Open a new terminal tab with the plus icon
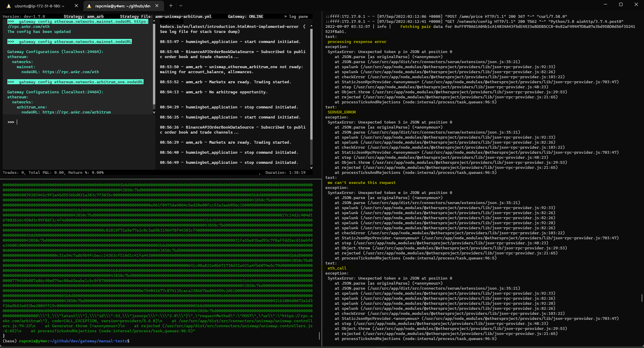644x348 pixels. [x=171, y=6]
